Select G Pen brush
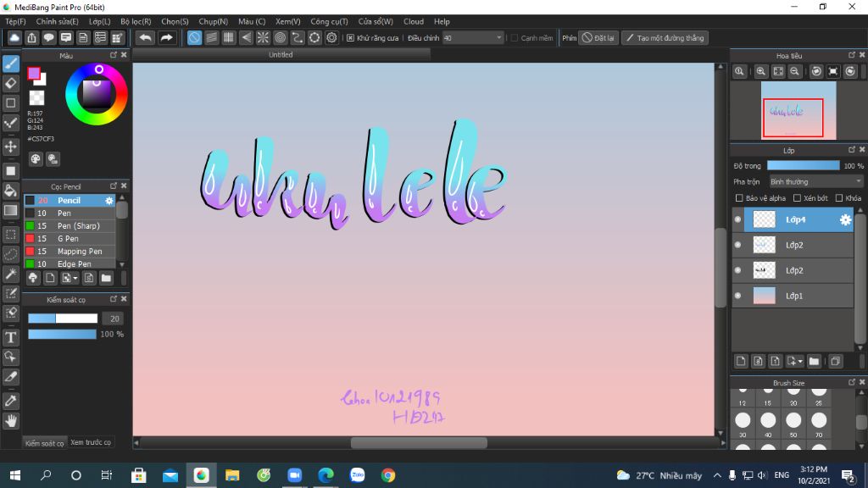Viewport: 868px width, 488px height. click(x=70, y=238)
